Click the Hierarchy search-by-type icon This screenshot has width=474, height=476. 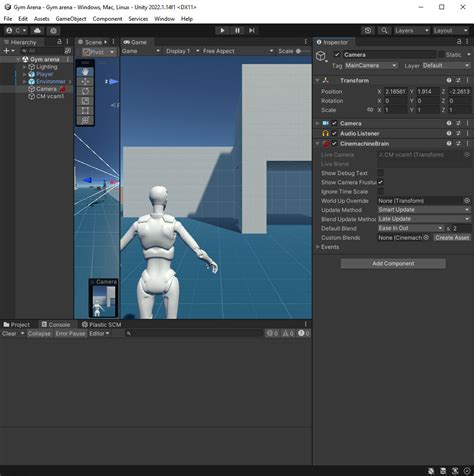pyautogui.click(x=68, y=51)
